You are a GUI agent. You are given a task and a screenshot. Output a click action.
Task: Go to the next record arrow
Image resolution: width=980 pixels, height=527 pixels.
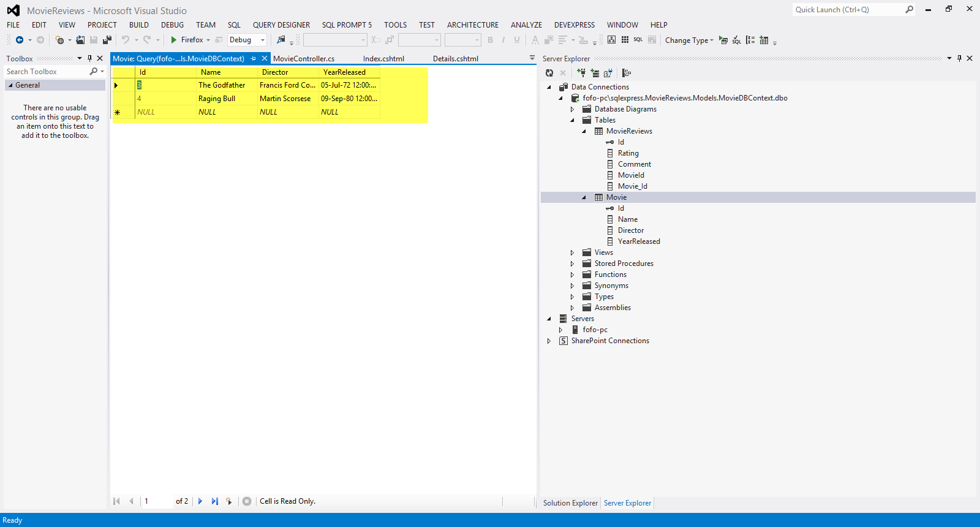(x=200, y=501)
